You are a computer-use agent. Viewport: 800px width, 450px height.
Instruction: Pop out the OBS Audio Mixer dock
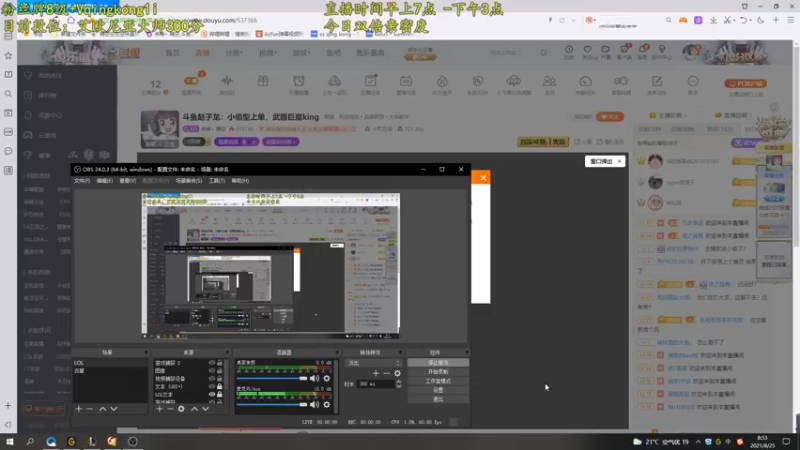pos(337,352)
